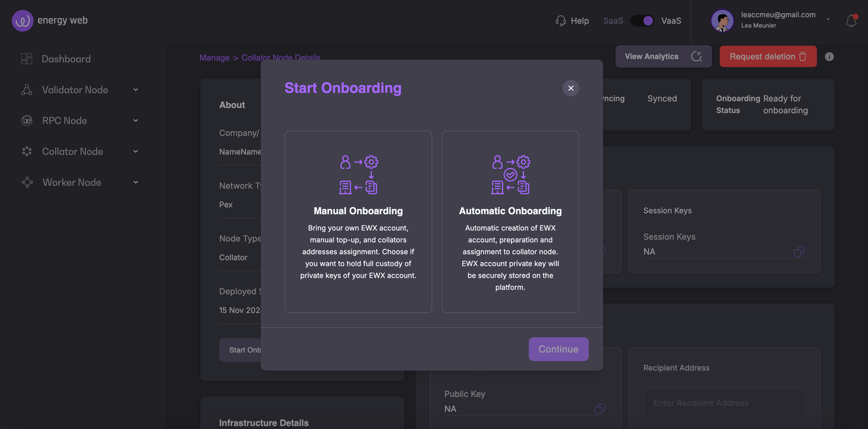The height and width of the screenshot is (429, 868).
Task: Open the account dropdown arrow
Action: pos(828,19)
